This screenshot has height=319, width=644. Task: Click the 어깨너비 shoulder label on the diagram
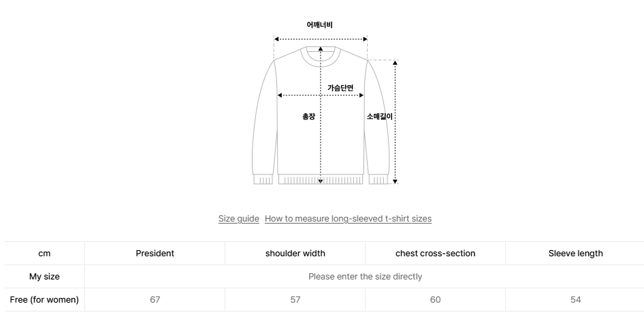(x=319, y=25)
